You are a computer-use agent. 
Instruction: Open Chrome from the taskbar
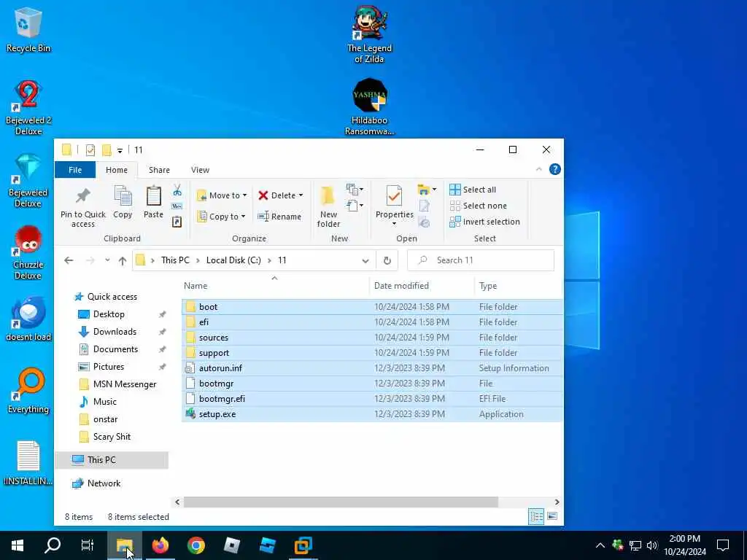(x=196, y=545)
